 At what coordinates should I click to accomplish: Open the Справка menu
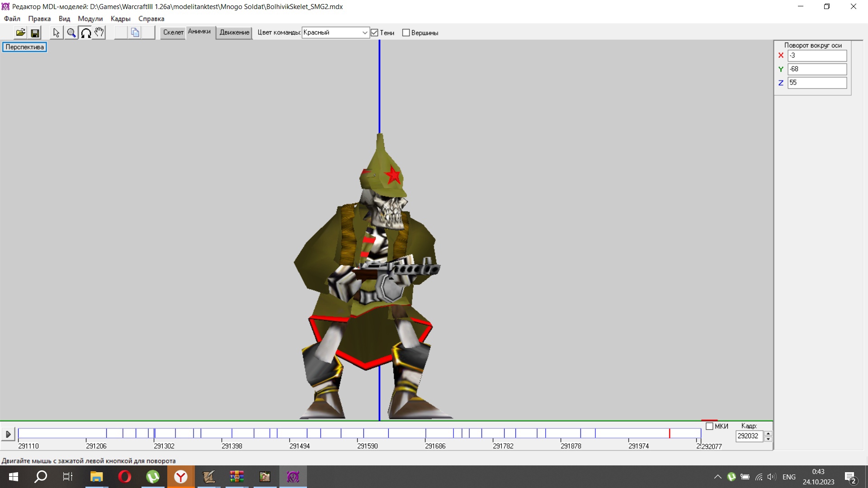(x=151, y=19)
